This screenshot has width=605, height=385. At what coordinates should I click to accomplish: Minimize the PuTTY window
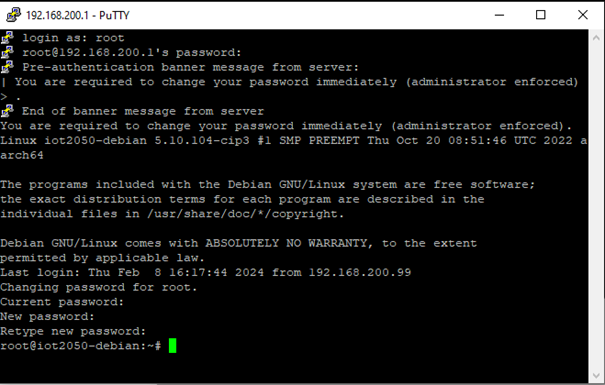click(500, 15)
